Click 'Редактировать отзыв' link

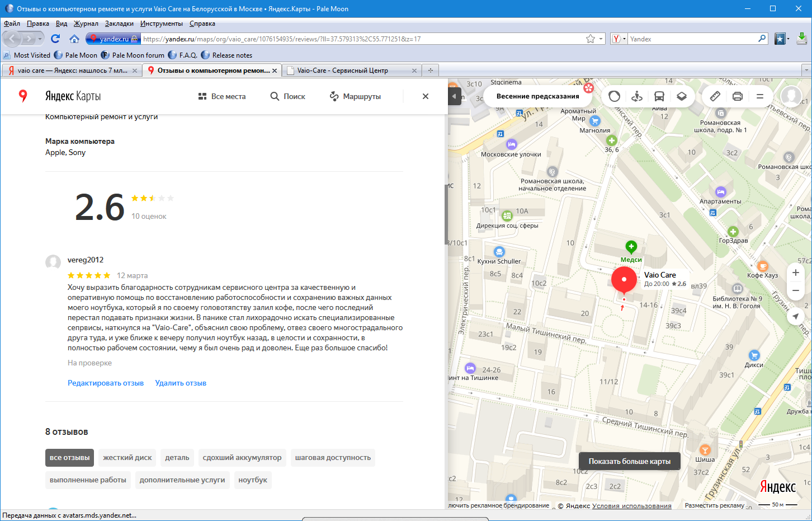(x=106, y=383)
